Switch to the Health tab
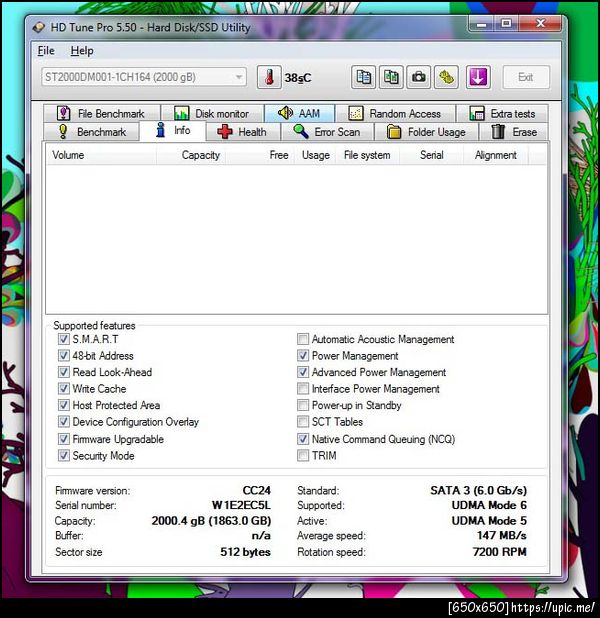 tap(242, 132)
